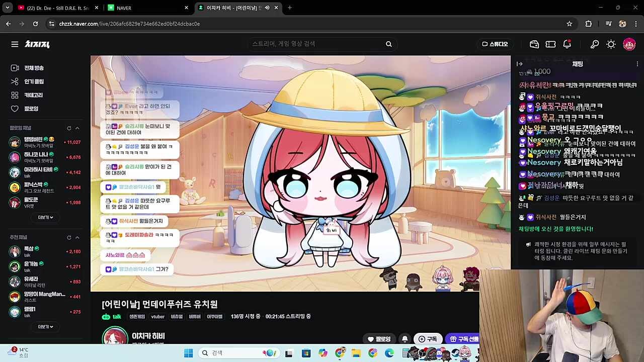Refresh the 추천 채널 list
The width and height of the screenshot is (644, 362).
(x=69, y=237)
